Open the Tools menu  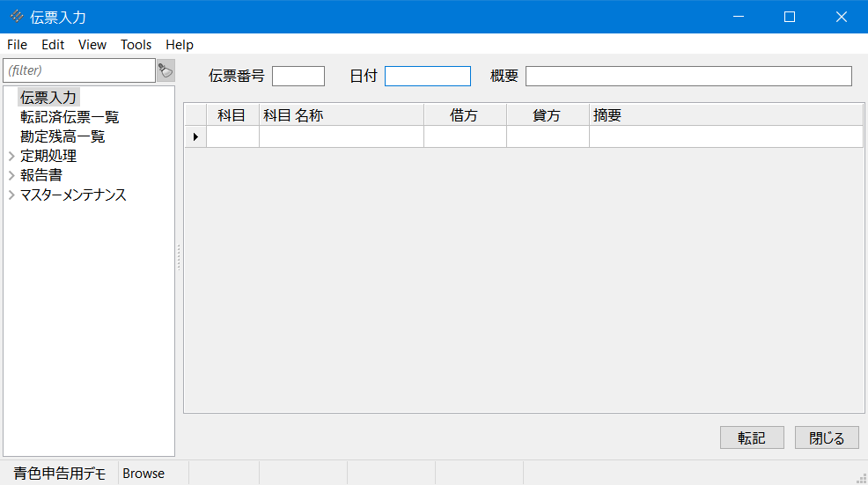[x=136, y=45]
